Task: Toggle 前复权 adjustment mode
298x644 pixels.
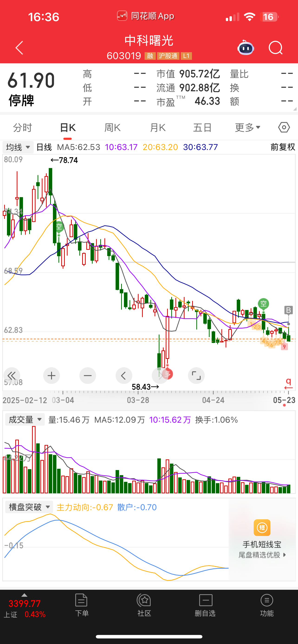Action: (x=283, y=147)
